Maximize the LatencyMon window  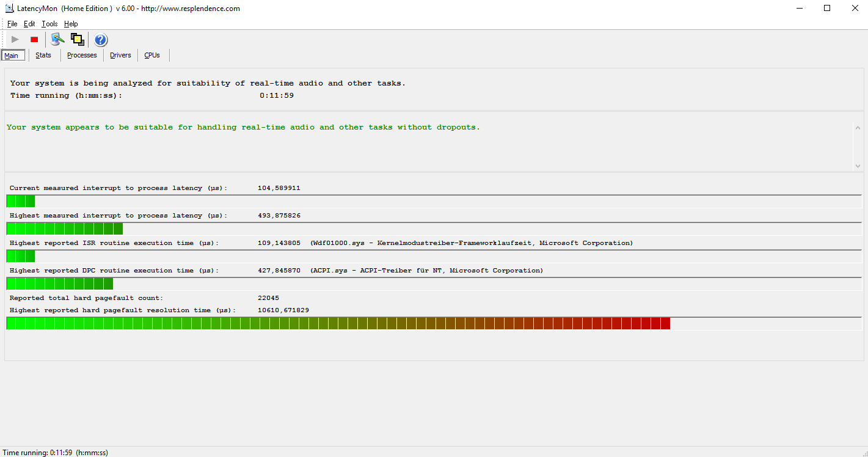pyautogui.click(x=827, y=9)
